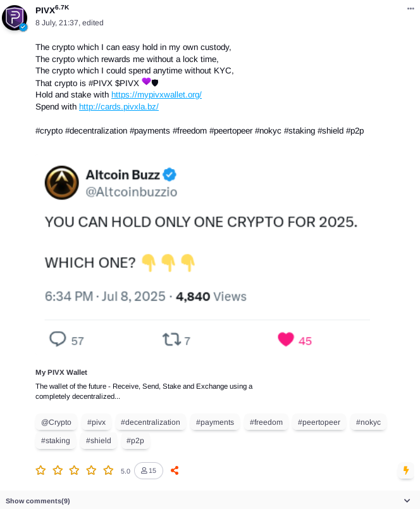Click the lightning bolt boost icon

coord(405,470)
